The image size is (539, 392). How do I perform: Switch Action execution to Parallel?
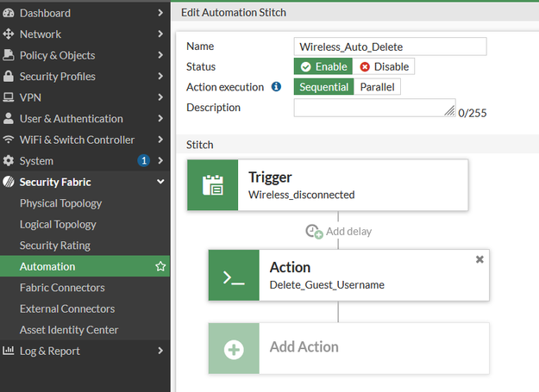pyautogui.click(x=378, y=87)
